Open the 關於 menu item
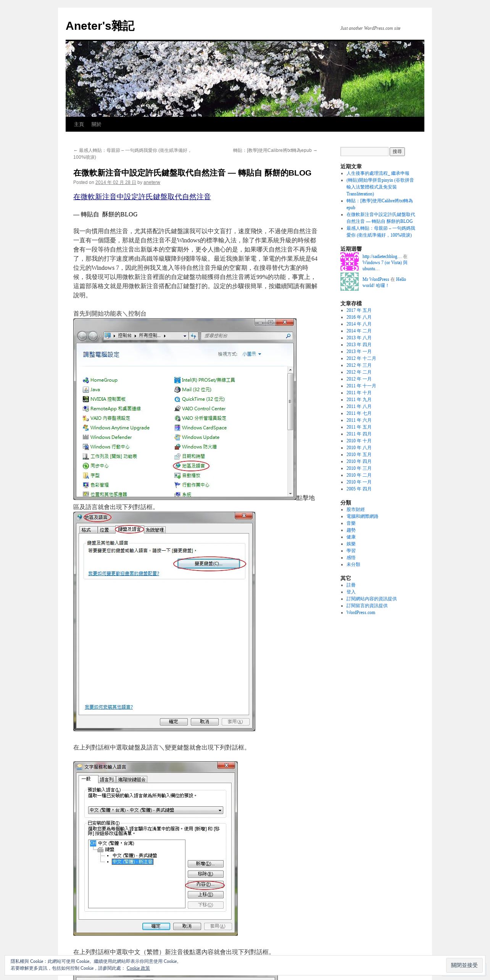The image size is (490, 980). click(97, 124)
